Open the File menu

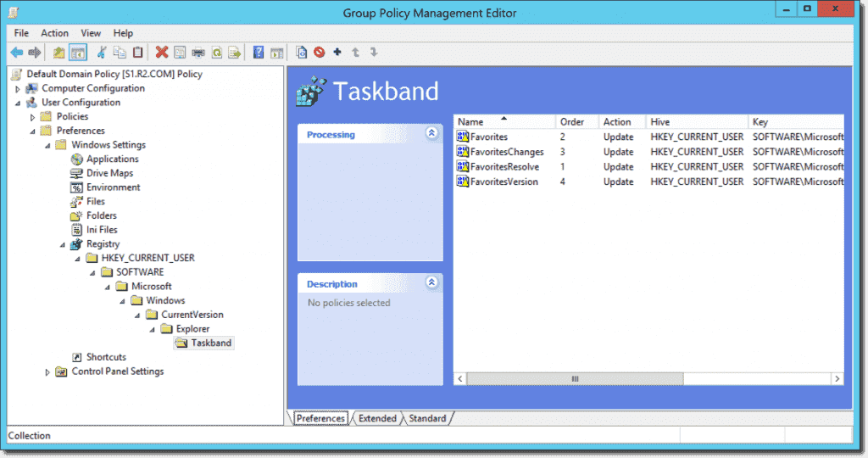point(21,33)
